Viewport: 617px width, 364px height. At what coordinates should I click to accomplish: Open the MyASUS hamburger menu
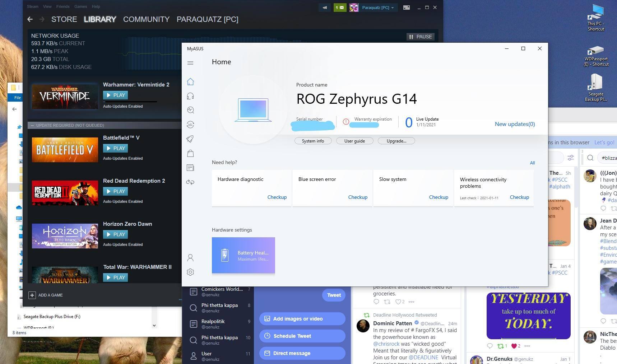190,63
